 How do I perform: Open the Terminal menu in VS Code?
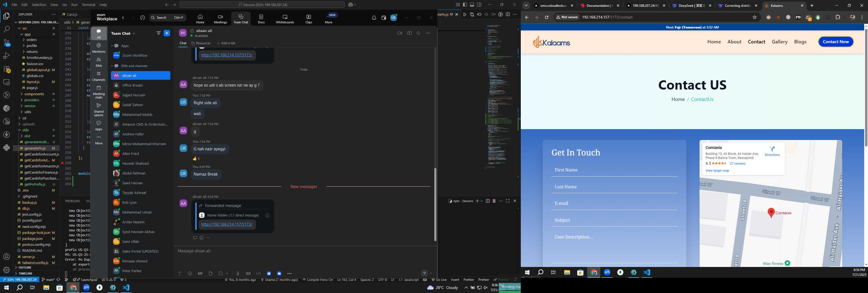88,5
